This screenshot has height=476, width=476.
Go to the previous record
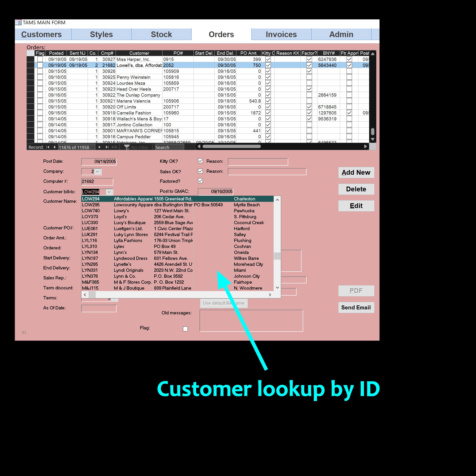[54, 147]
